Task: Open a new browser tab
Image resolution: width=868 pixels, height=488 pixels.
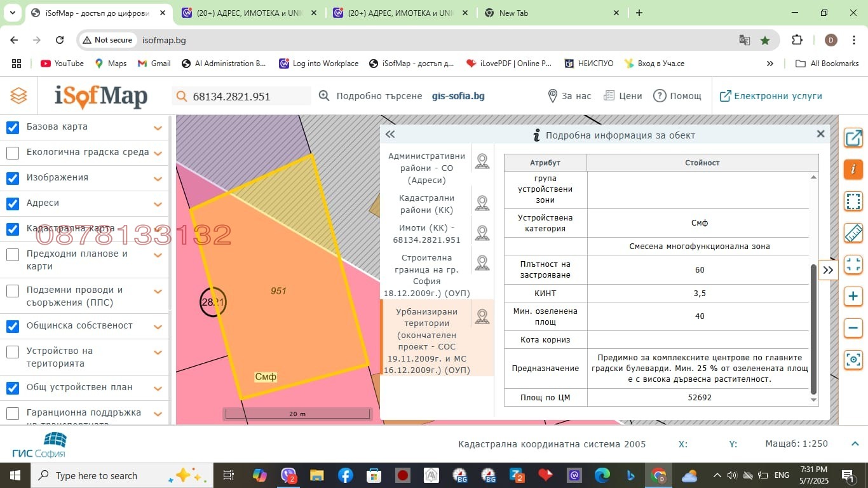Action: pos(639,13)
